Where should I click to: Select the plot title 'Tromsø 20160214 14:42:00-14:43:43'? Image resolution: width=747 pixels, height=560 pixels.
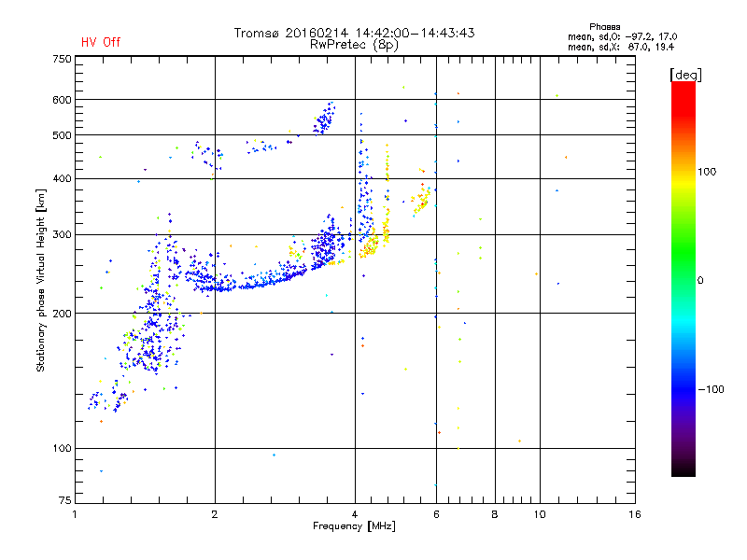pos(354,33)
